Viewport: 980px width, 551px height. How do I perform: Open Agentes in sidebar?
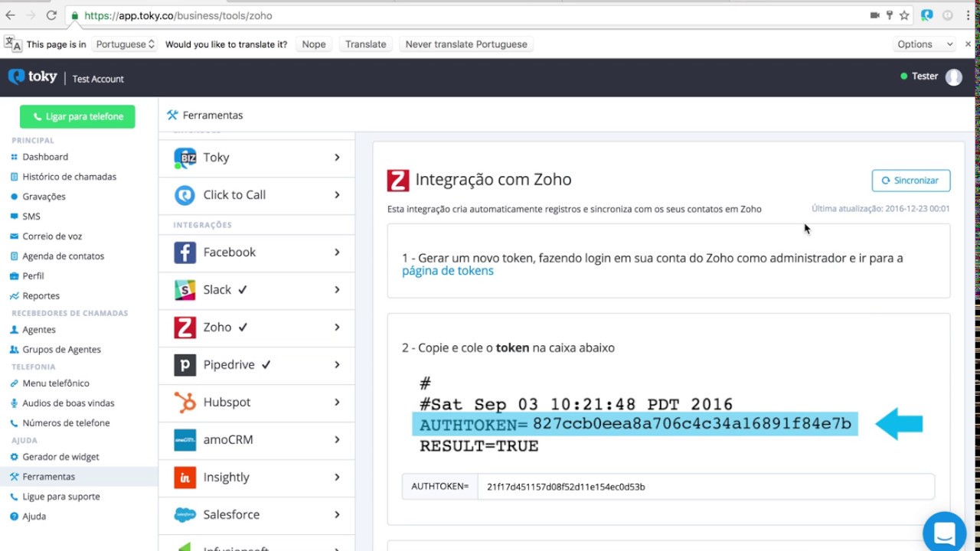(x=39, y=330)
